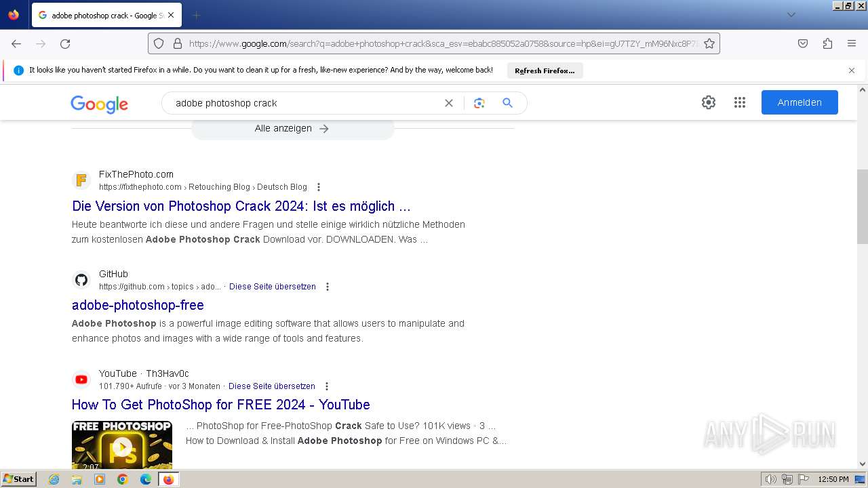Click the YouTube · Th3Hav0c source text

[x=144, y=373]
